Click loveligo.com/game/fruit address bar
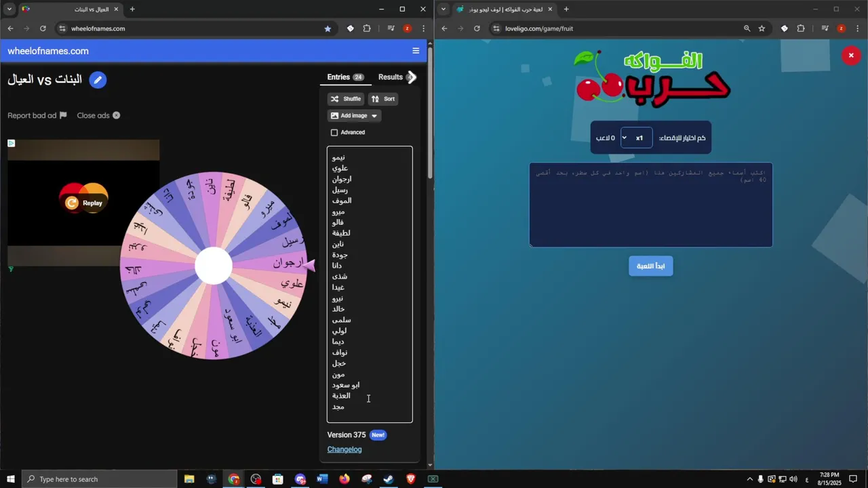The height and width of the screenshot is (488, 868). point(624,28)
